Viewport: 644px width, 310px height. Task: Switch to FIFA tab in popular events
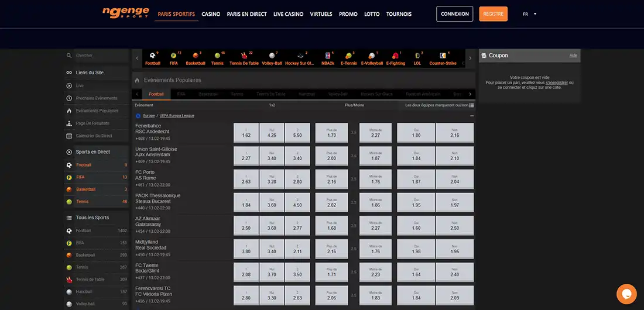pyautogui.click(x=181, y=94)
